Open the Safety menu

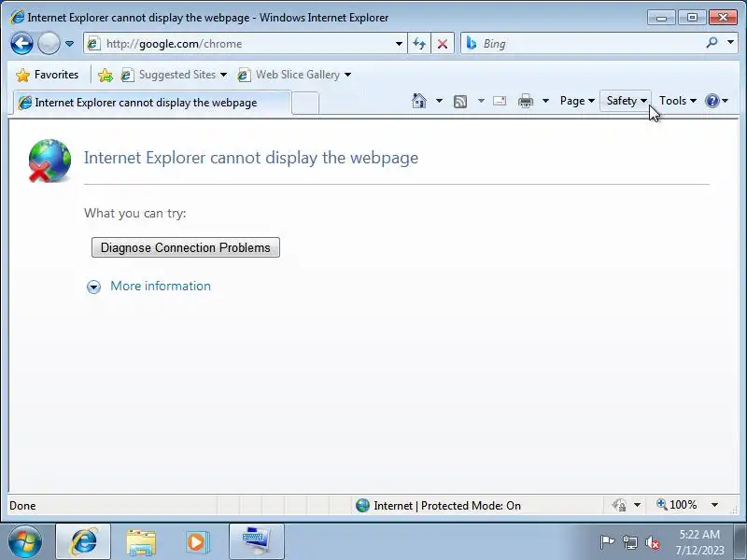coord(626,101)
